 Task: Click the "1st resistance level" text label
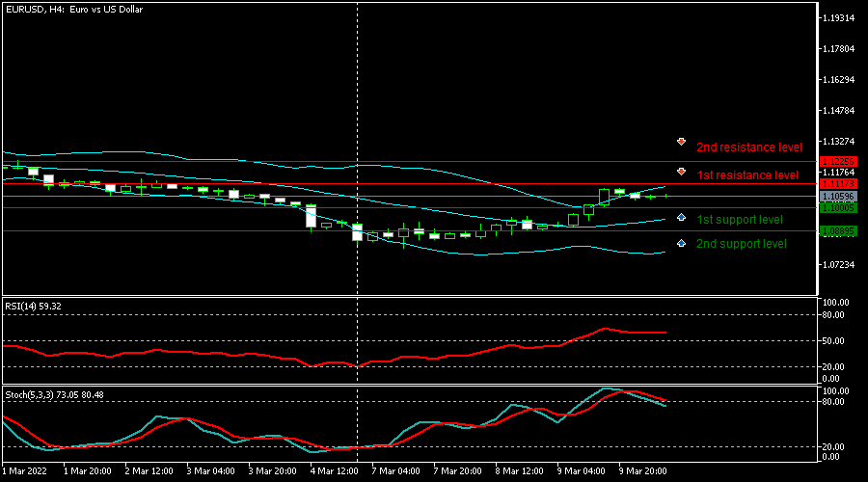746,175
